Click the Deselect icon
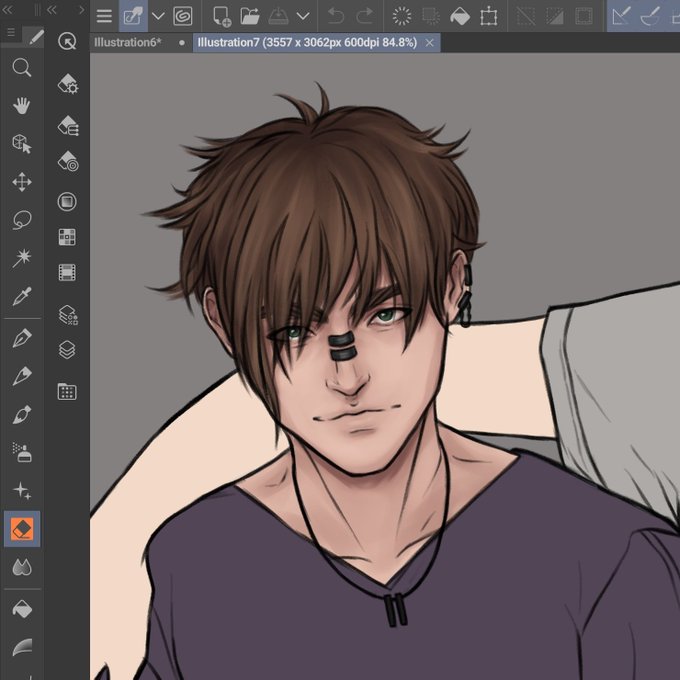 click(526, 16)
